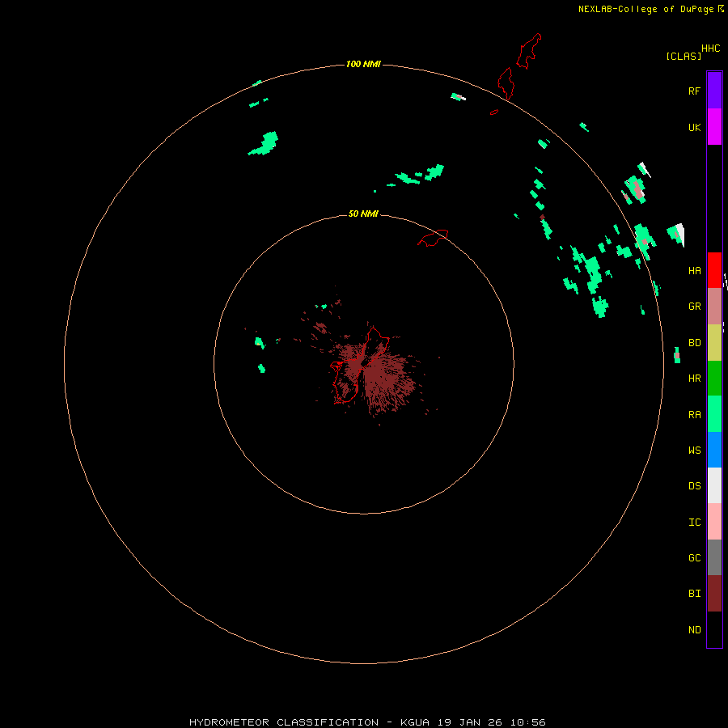The height and width of the screenshot is (728, 728).
Task: Click the GC label in legend
Action: tap(694, 558)
